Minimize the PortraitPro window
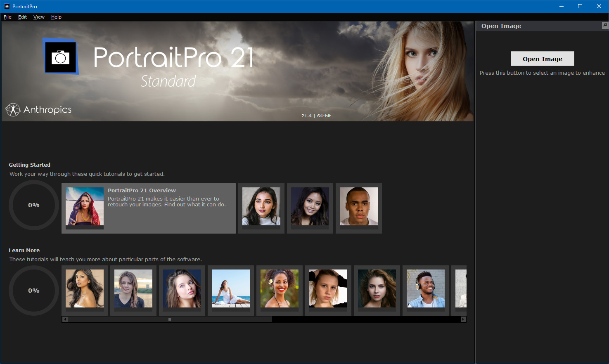Screen dimensions: 609x364 pyautogui.click(x=561, y=6)
